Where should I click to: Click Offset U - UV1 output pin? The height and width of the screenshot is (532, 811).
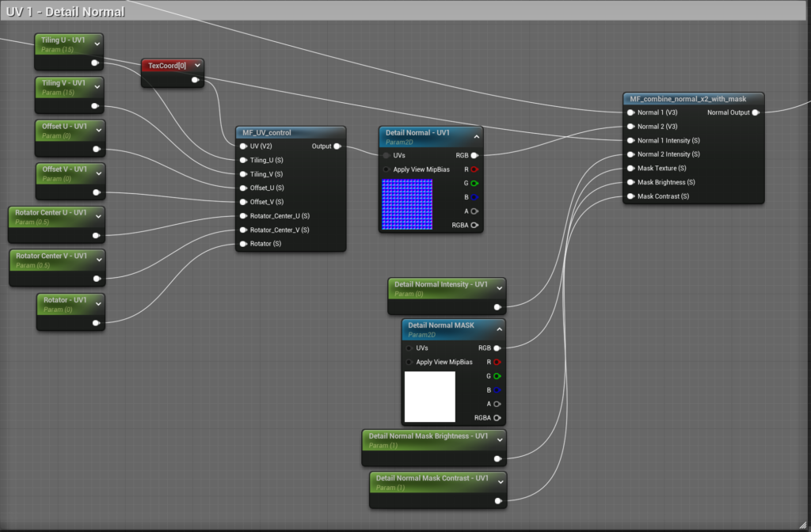(x=96, y=150)
